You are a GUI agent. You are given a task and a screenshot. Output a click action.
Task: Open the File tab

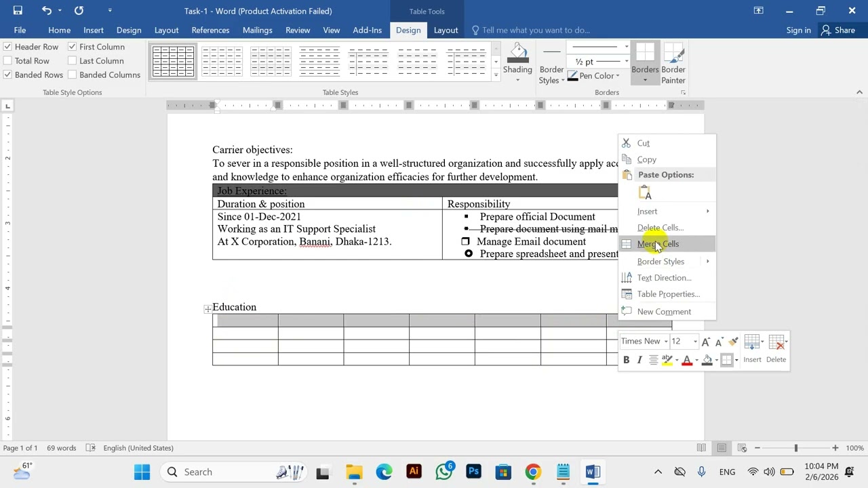[20, 30]
